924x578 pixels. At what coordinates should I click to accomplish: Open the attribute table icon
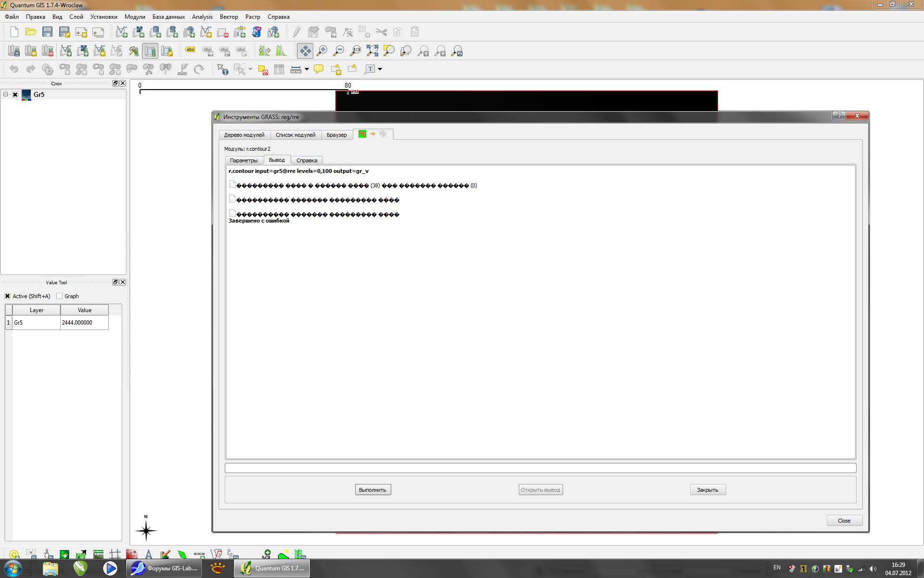pos(279,69)
